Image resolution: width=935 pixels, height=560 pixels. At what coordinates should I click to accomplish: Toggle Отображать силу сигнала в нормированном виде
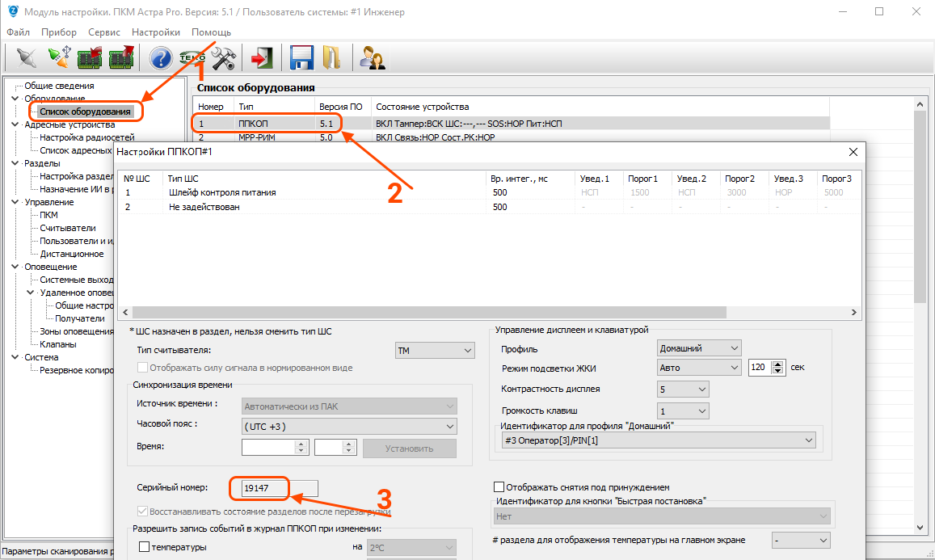(x=142, y=368)
